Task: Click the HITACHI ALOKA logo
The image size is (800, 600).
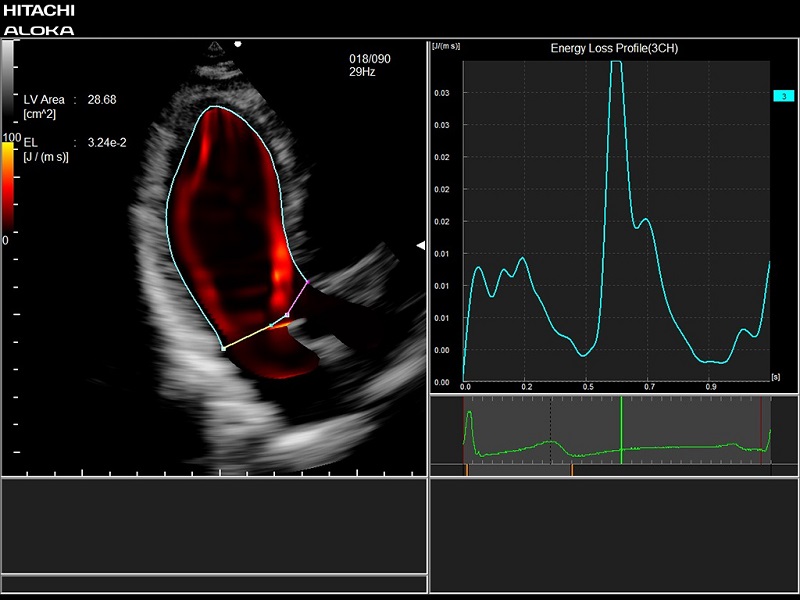Action: point(39,20)
